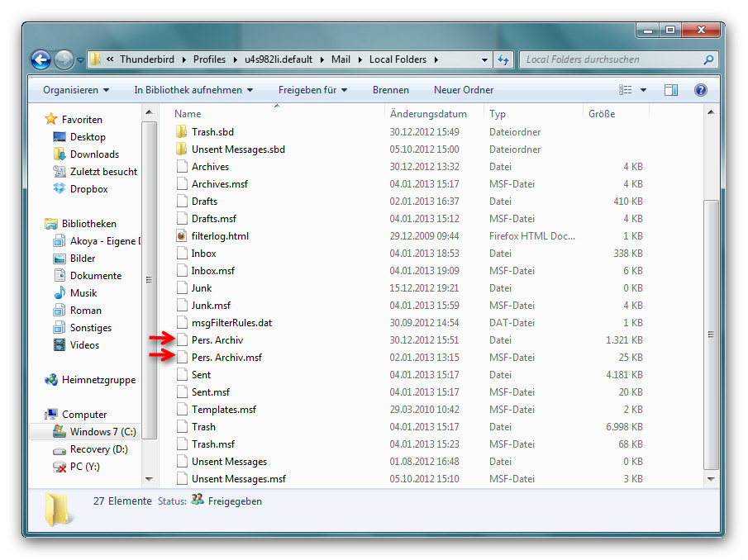Click the Videos library icon
Image resolution: width=748 pixels, height=560 pixels.
60,345
